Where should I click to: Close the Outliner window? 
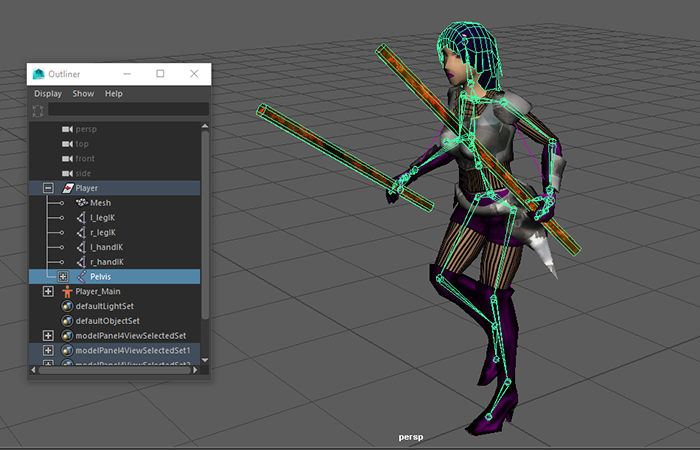tap(194, 74)
